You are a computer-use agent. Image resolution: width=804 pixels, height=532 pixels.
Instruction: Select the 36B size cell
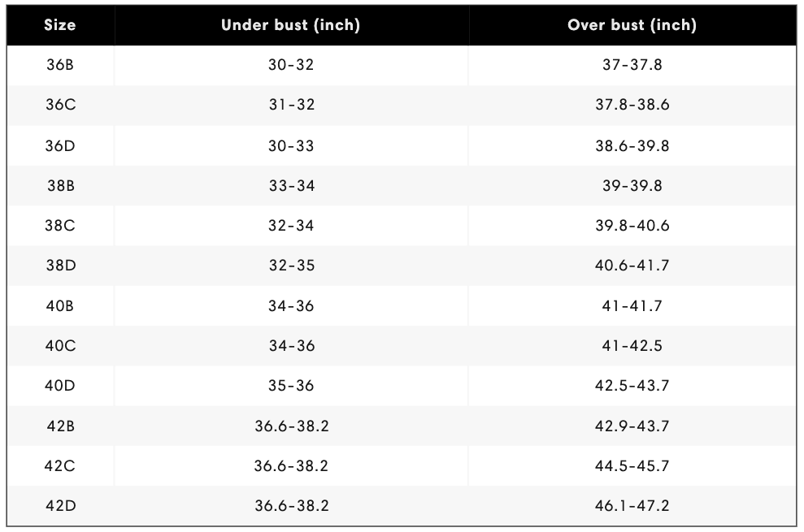(x=60, y=65)
